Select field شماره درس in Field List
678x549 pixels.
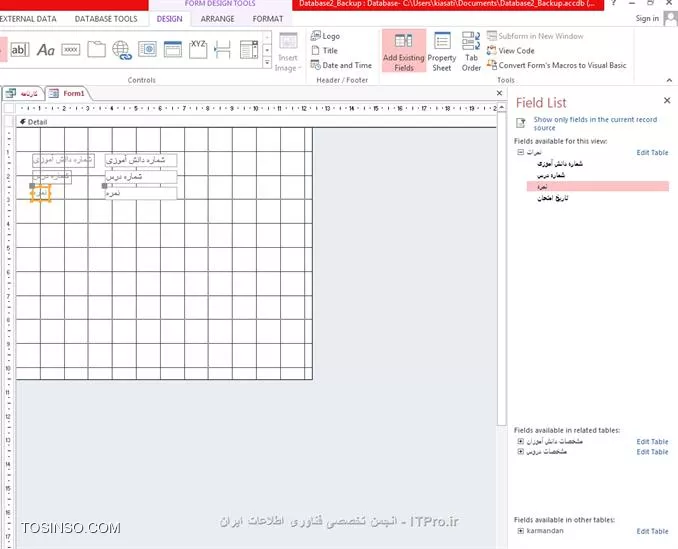[551, 175]
